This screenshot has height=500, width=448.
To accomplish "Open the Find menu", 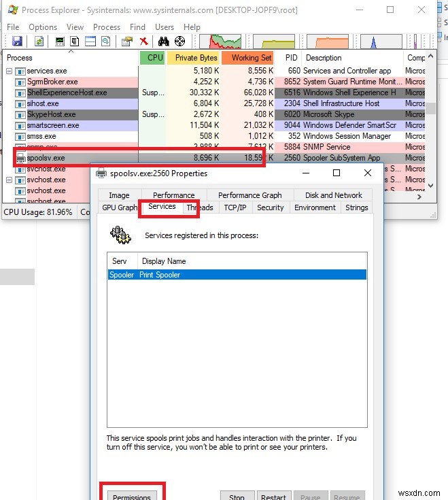I will pos(137,27).
